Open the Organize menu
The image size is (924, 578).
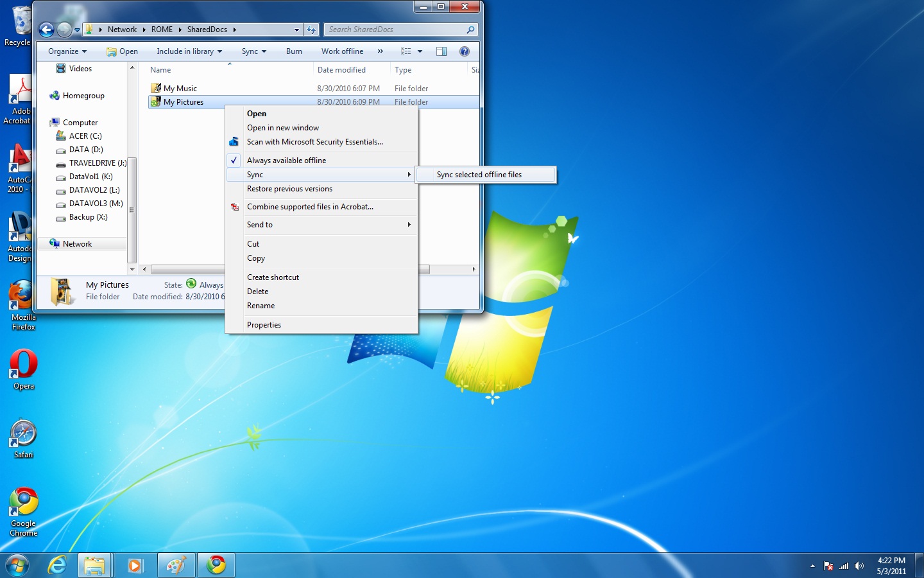click(x=67, y=51)
